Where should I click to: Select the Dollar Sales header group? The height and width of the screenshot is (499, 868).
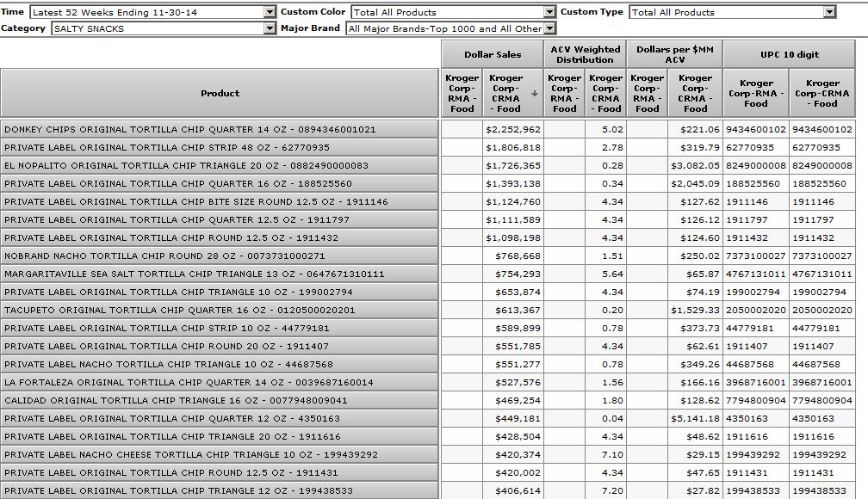[493, 54]
